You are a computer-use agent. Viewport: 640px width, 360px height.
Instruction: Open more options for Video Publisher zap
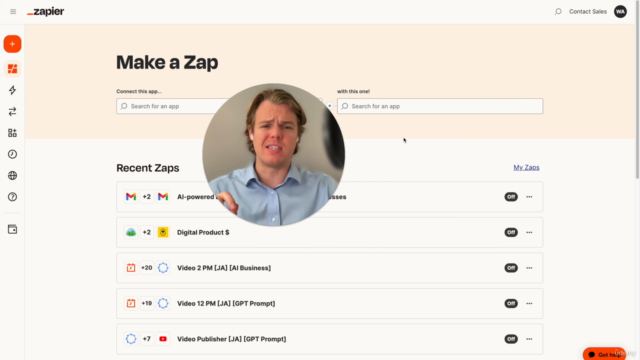point(529,339)
